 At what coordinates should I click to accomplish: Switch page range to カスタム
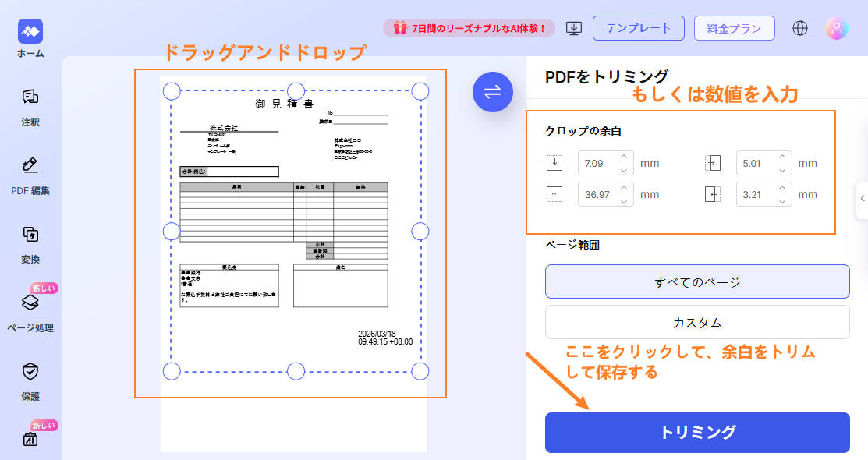click(696, 322)
